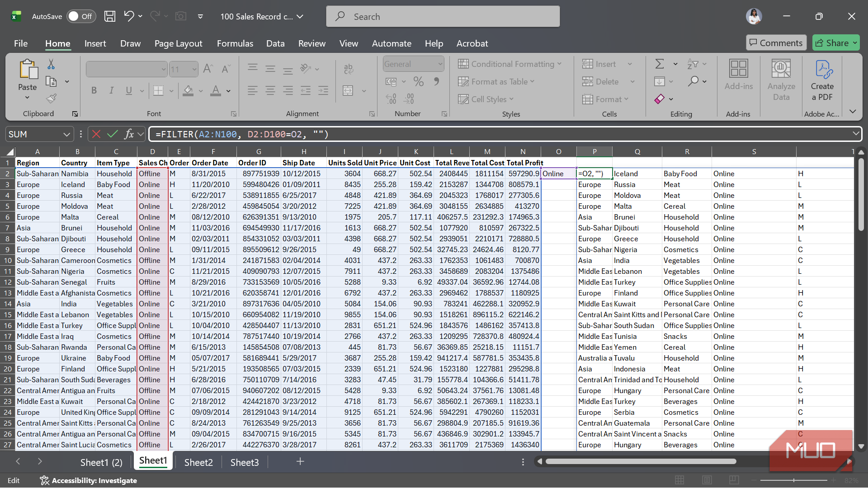Open the Insert ribbon tab
Image resolution: width=868 pixels, height=488 pixels.
coord(95,43)
